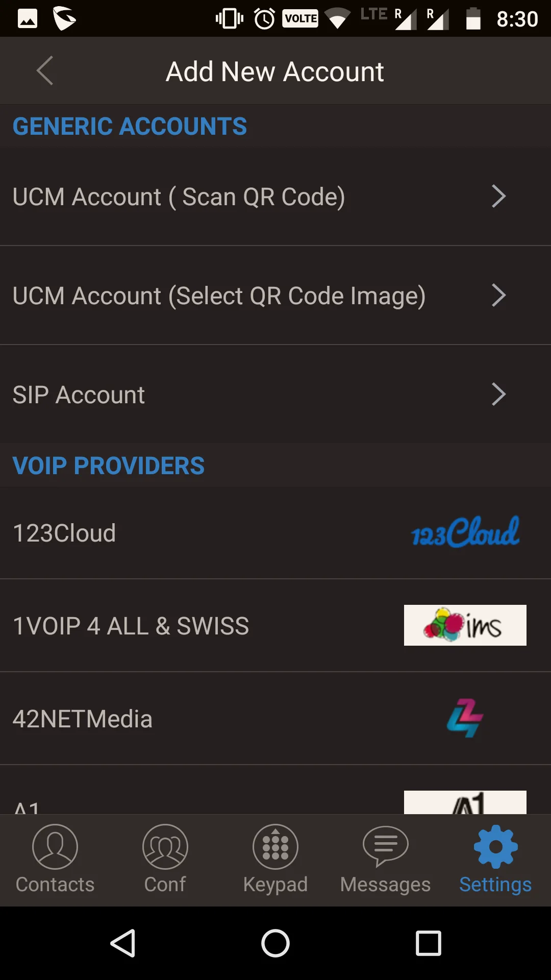Tap the ims logo thumbnail
Screen dimensions: 551x980
[465, 625]
